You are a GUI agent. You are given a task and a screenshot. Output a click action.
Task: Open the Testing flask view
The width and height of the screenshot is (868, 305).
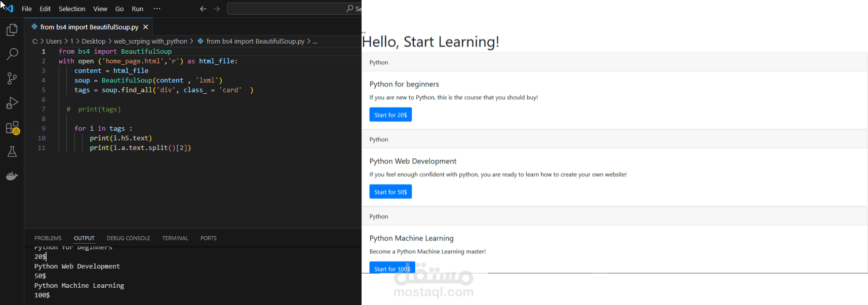click(x=12, y=151)
